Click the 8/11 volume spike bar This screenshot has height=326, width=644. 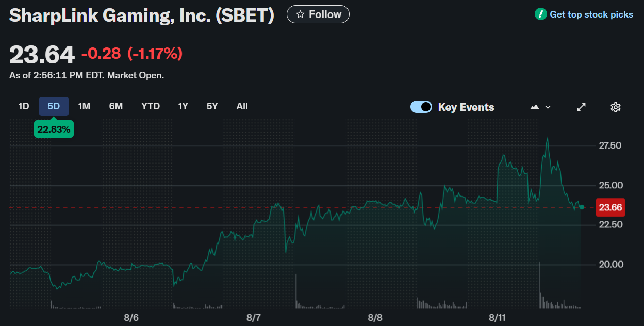[x=540, y=285]
